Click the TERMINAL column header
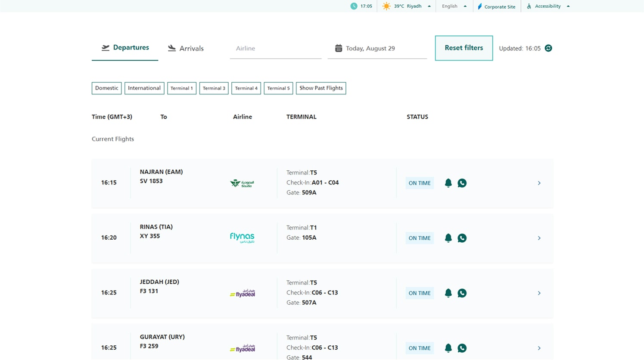This screenshot has width=644, height=360. (302, 117)
